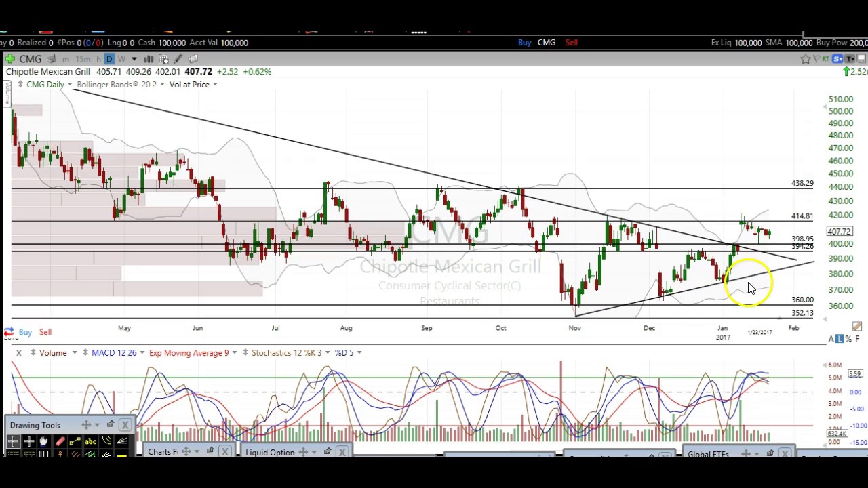The width and height of the screenshot is (868, 488).
Task: Expand the MACD 12 26 dropdown
Action: coord(142,352)
